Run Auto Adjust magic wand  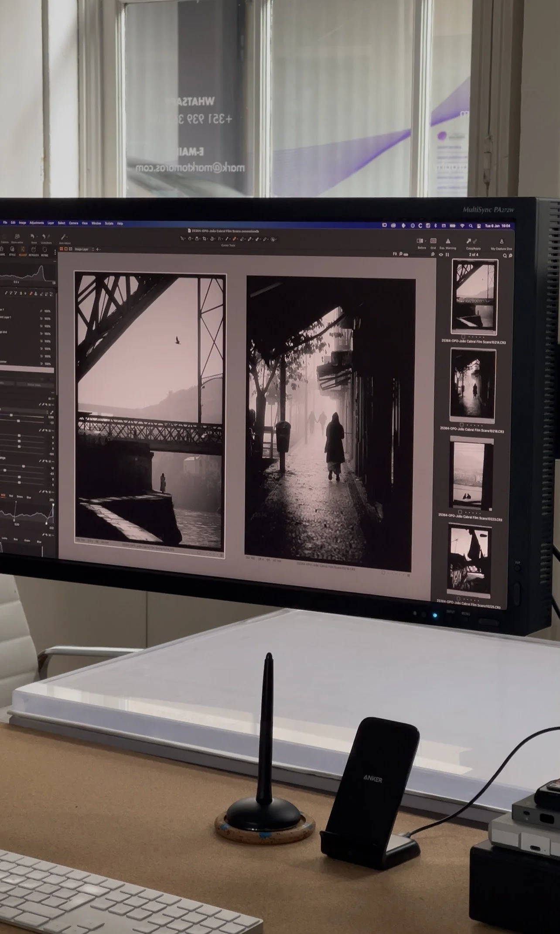point(63,238)
